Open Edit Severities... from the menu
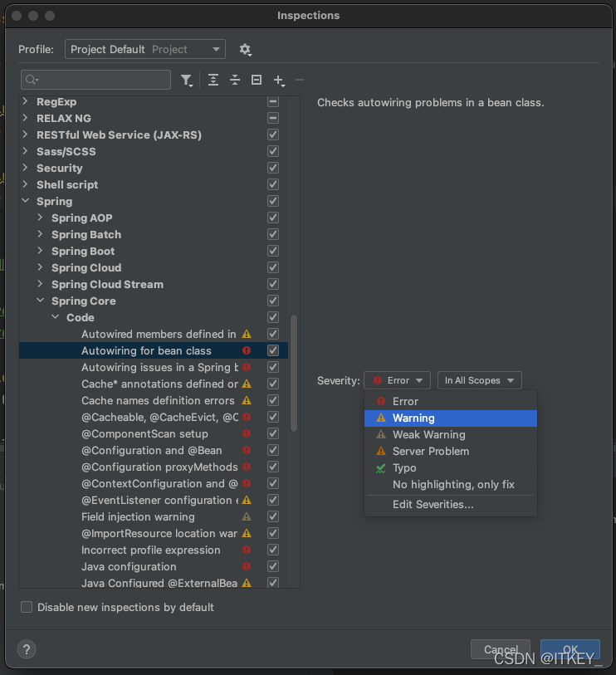 click(451, 505)
